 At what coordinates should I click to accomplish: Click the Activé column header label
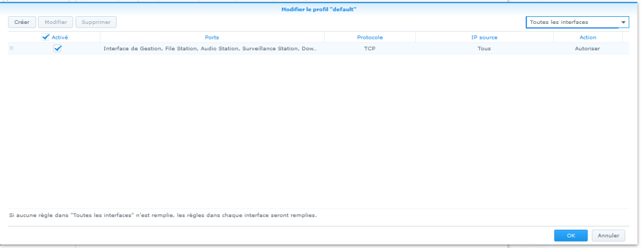tap(60, 37)
